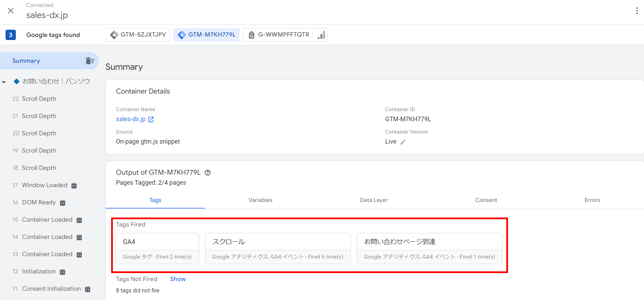Edit the Live container version with pencil icon
The height and width of the screenshot is (300, 644).
[x=403, y=142]
